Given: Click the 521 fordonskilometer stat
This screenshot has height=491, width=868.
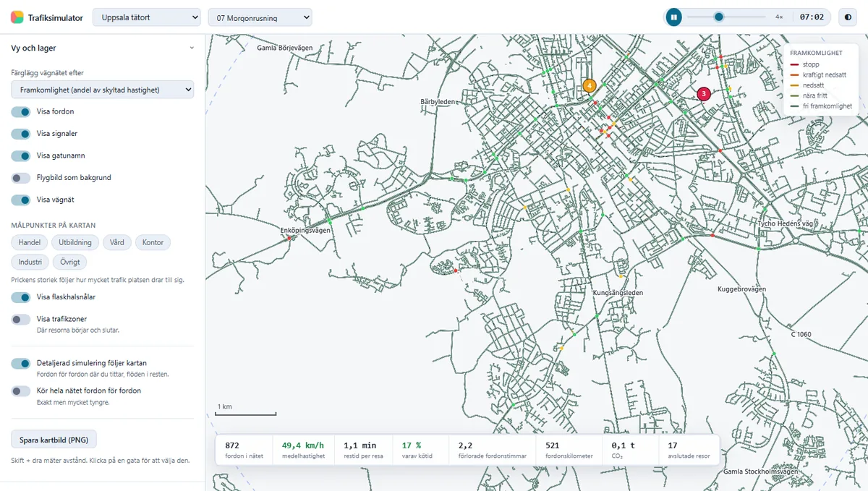Looking at the screenshot, I should (x=570, y=450).
